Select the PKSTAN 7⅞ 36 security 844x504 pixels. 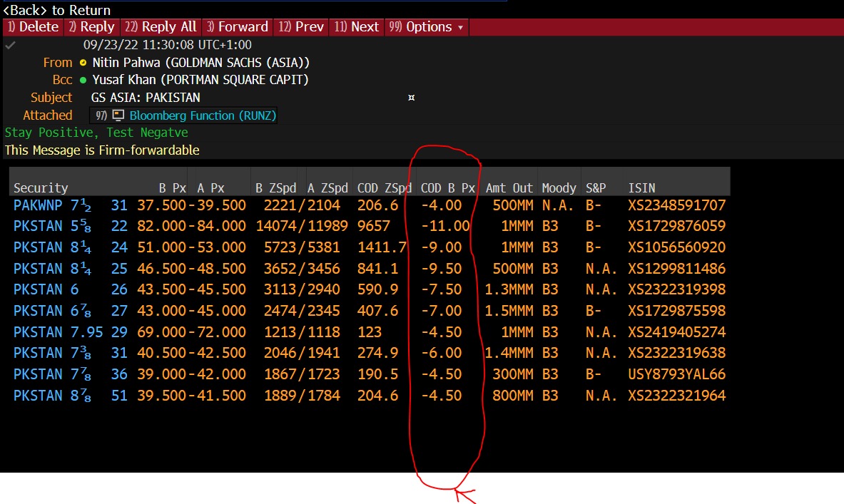point(70,374)
